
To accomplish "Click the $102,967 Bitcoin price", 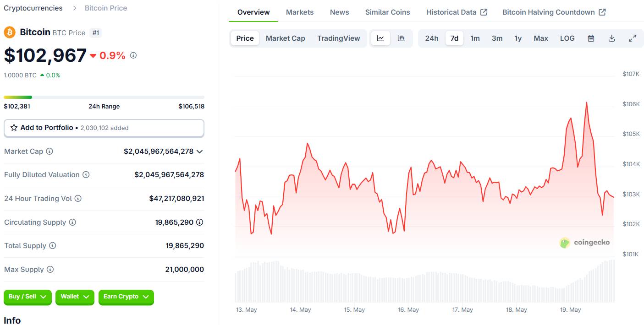I will coord(45,55).
